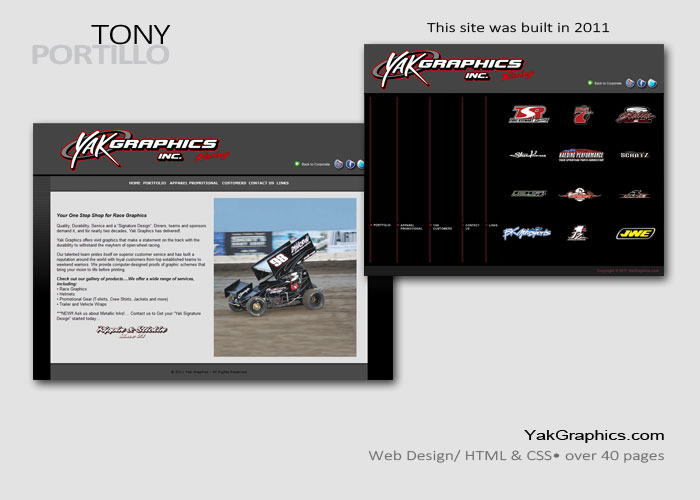Click the grey 'PORTILLO' heading text
This screenshot has width=700, height=500.
[x=100, y=54]
